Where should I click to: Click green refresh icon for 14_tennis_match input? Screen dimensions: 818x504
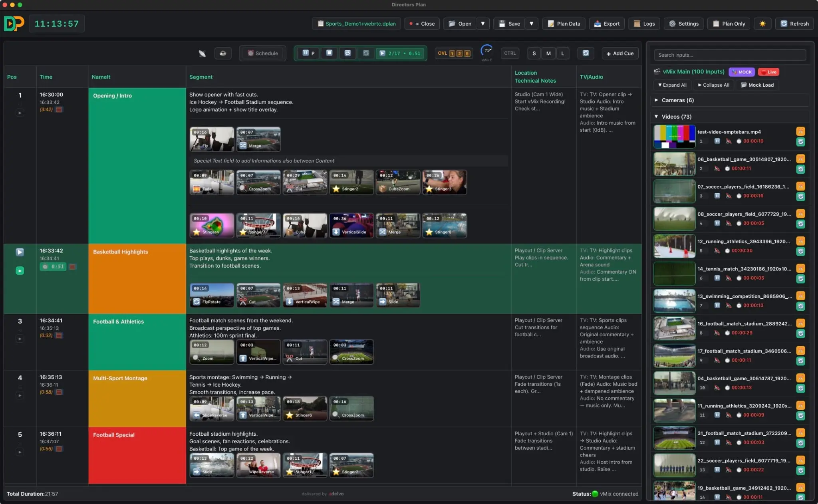800,279
